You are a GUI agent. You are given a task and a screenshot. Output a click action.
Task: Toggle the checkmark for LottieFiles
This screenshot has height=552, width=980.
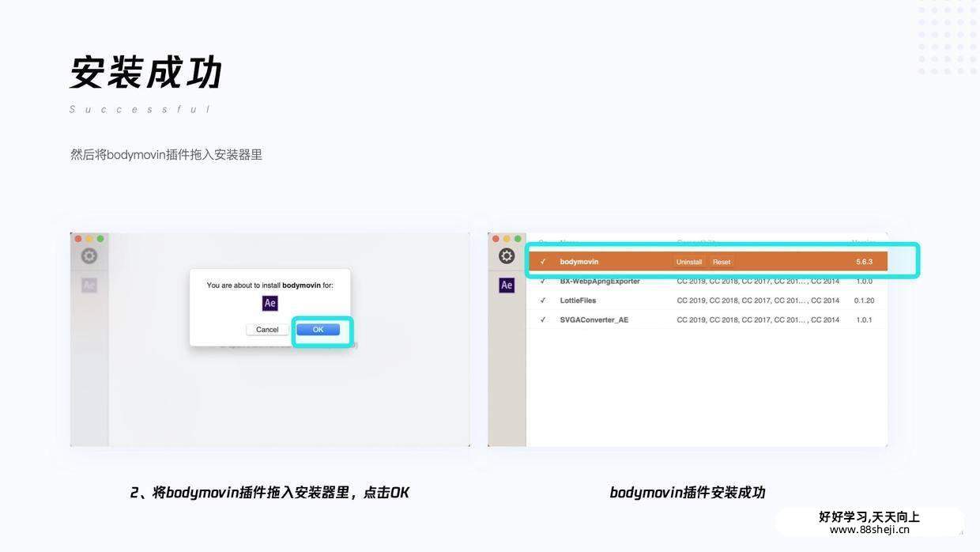pos(543,301)
